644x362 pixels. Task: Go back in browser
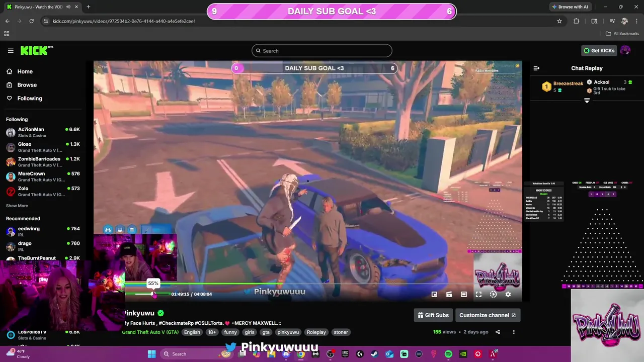click(7, 21)
